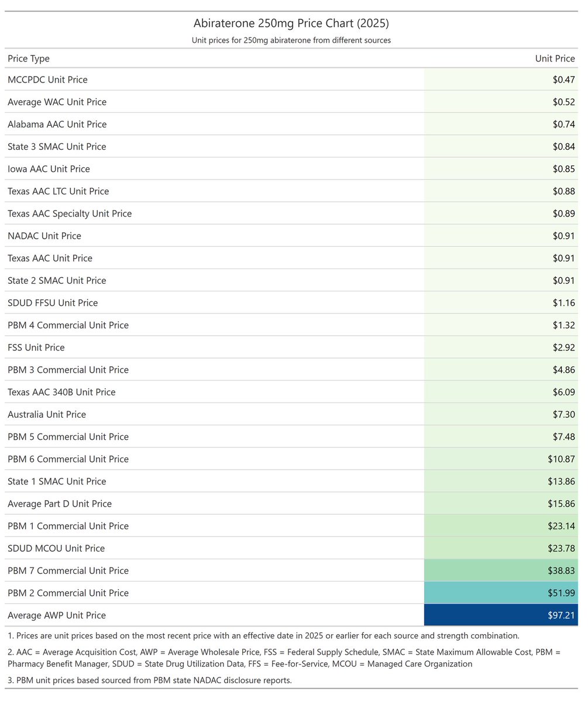
Task: Click the "PBM 1 Commercial Unit Price" label
Action: point(68,526)
